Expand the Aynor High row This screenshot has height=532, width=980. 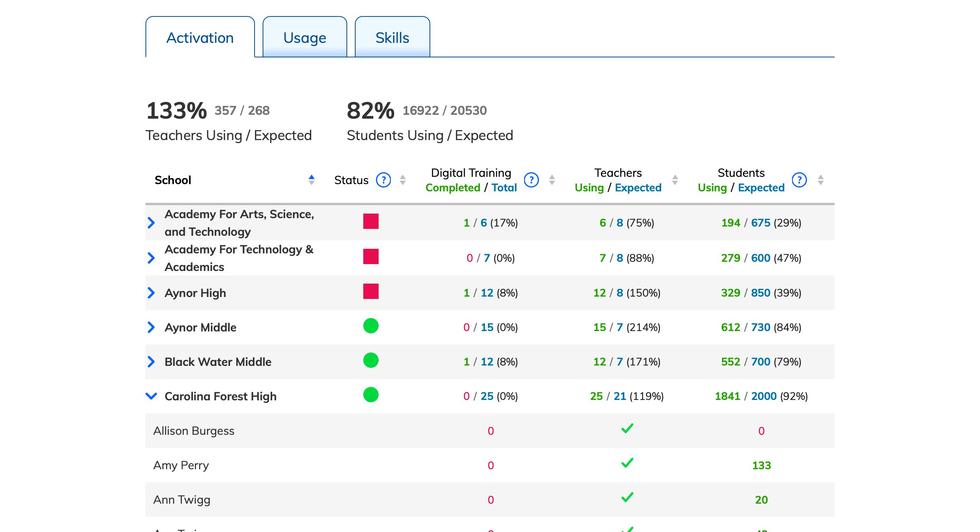pos(151,293)
